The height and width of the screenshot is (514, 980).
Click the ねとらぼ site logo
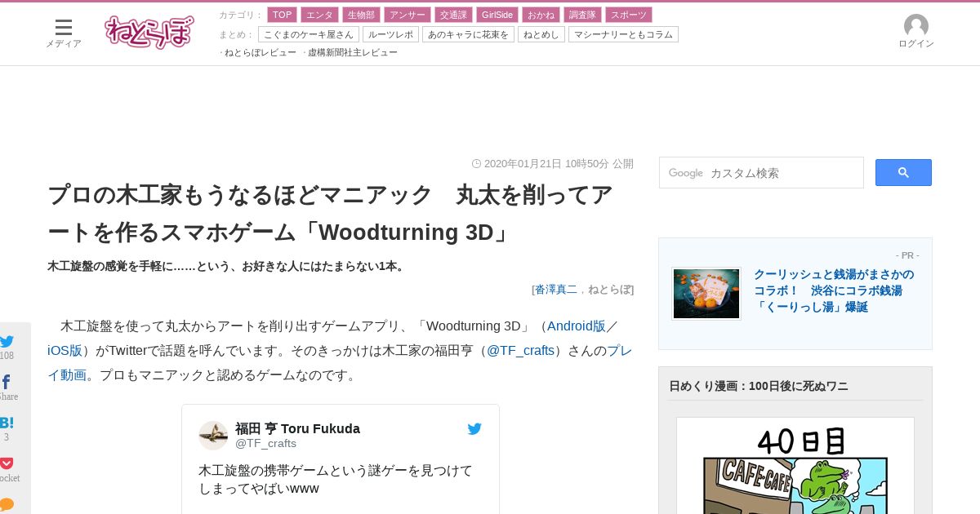pyautogui.click(x=149, y=32)
